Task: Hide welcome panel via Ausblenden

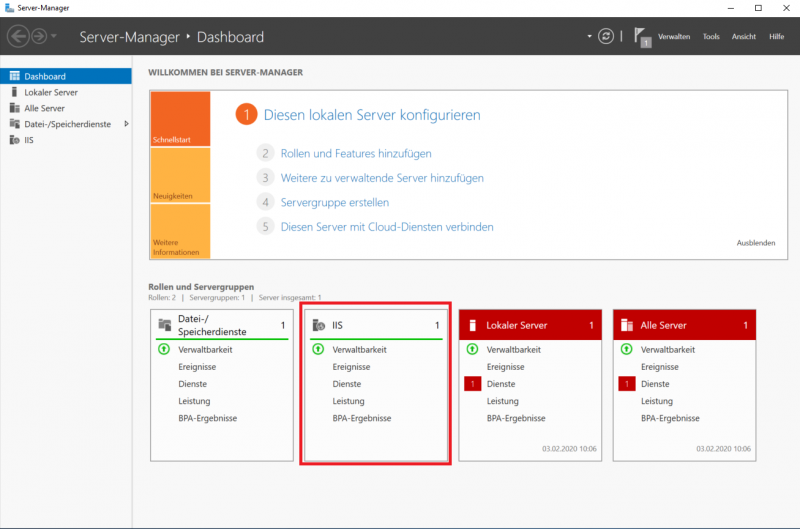Action: [755, 243]
